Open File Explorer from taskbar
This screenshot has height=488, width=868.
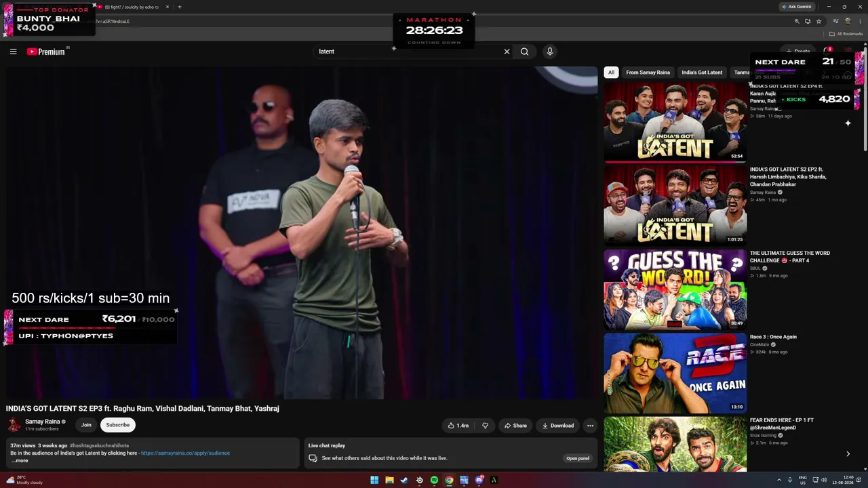point(389,480)
